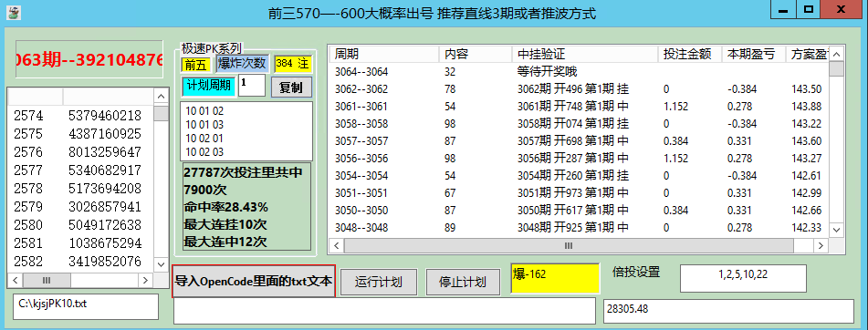Select draw list row 2581

pos(81,243)
